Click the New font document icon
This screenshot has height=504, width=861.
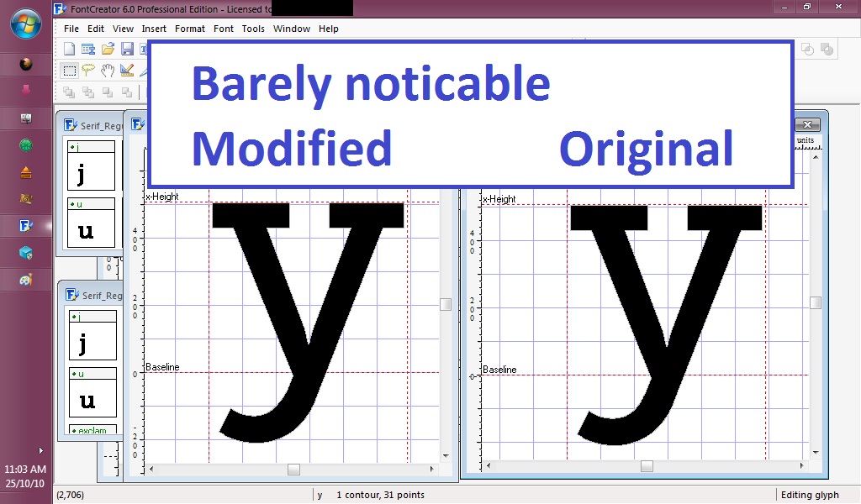69,49
